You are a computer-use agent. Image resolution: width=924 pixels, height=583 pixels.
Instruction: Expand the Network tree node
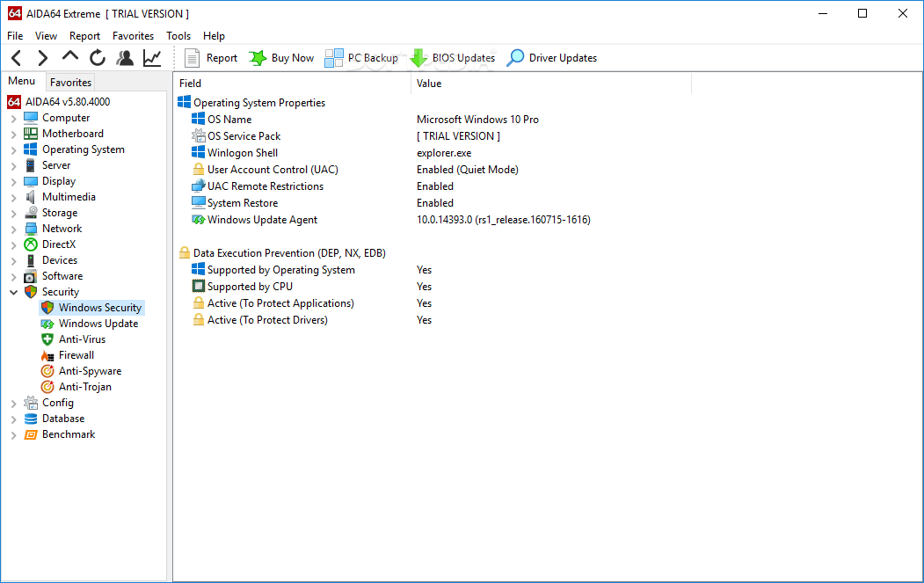[x=13, y=230]
